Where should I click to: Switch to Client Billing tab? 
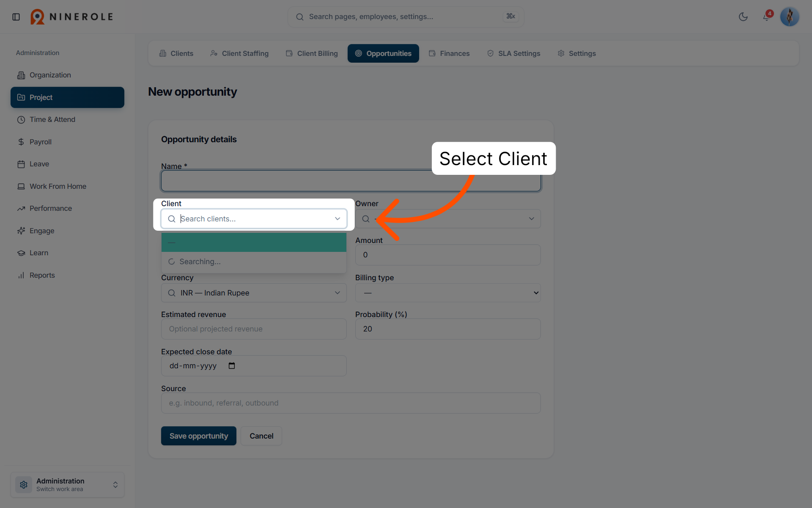coord(312,53)
